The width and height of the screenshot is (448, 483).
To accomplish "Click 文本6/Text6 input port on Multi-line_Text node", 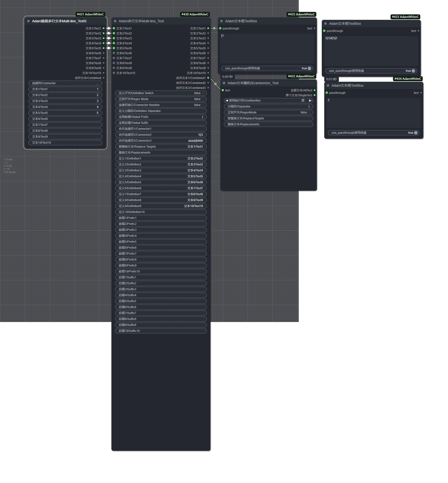I will [114, 53].
